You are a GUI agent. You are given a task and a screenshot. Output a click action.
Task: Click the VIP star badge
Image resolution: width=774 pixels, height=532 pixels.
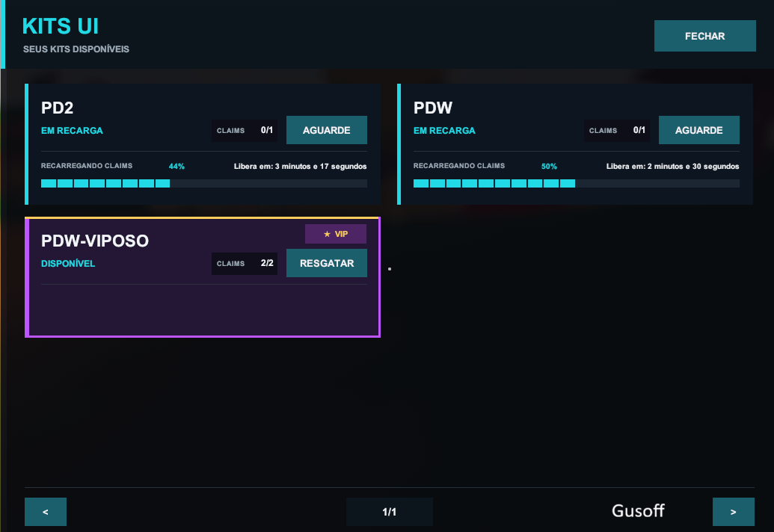pyautogui.click(x=336, y=234)
